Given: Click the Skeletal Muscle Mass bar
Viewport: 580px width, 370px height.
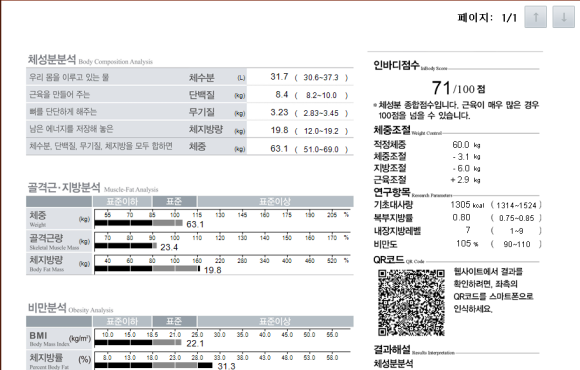Looking at the screenshot, I should [x=125, y=246].
